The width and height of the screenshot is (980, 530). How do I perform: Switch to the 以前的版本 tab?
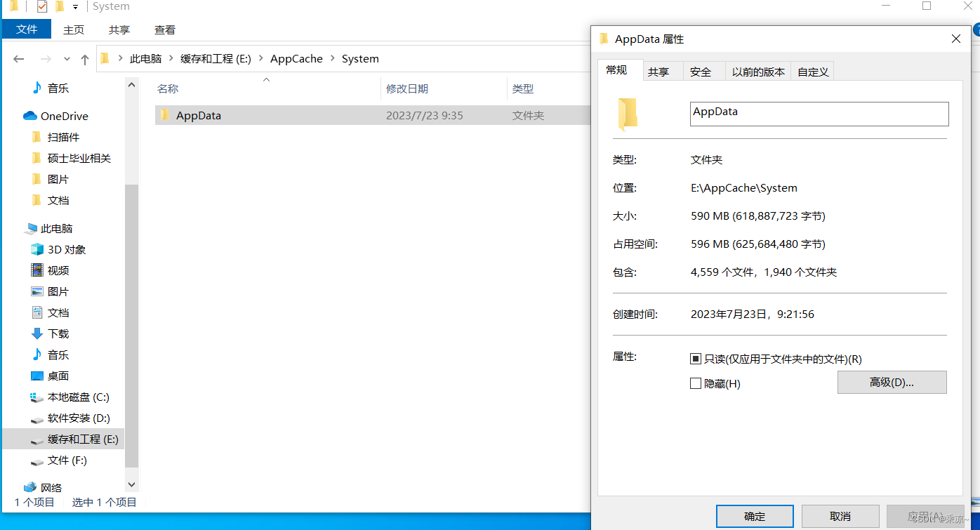click(x=758, y=72)
